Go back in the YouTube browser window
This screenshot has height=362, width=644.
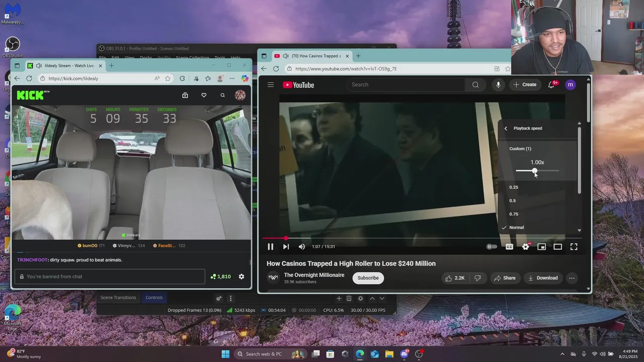[264, 68]
